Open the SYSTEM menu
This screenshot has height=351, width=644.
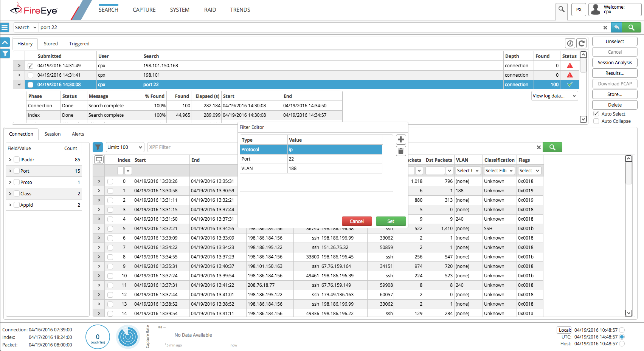180,10
